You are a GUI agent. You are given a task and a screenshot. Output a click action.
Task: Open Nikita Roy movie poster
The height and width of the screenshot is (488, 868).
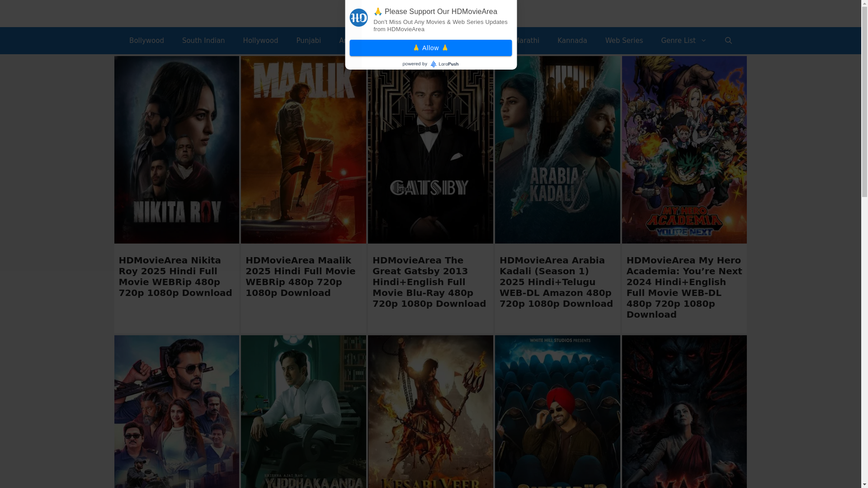click(176, 150)
